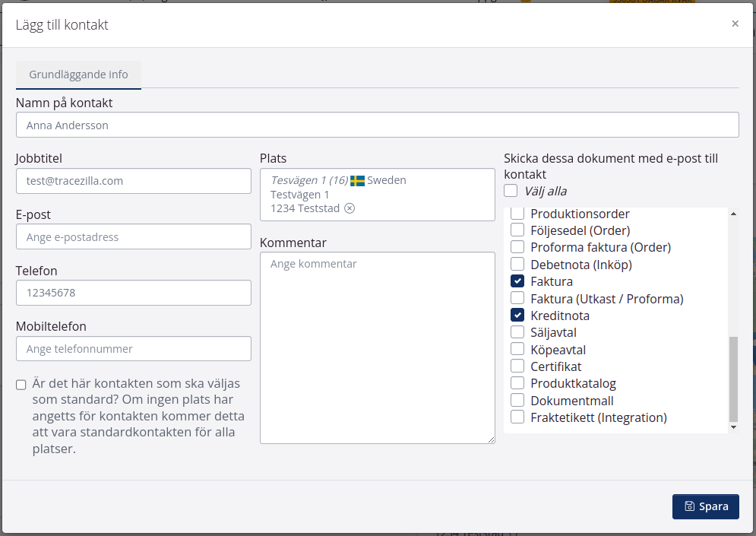The image size is (756, 536).
Task: Remove the Tesvägen 1 location with x icon
Action: [x=350, y=208]
